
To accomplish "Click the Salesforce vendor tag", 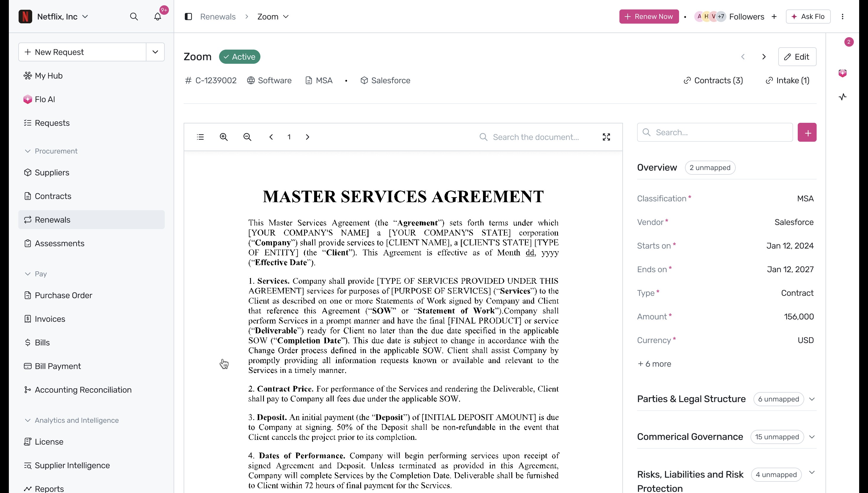I will pyautogui.click(x=385, y=80).
